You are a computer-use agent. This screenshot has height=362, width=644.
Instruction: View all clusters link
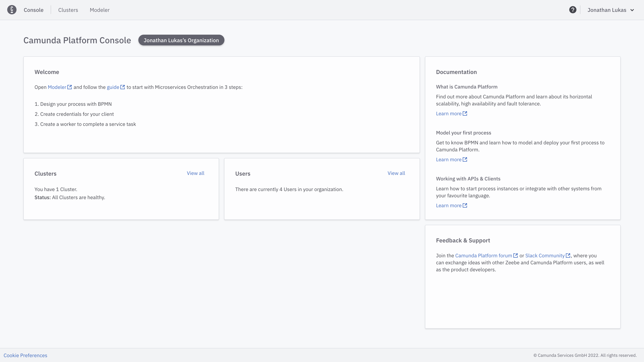tap(195, 173)
